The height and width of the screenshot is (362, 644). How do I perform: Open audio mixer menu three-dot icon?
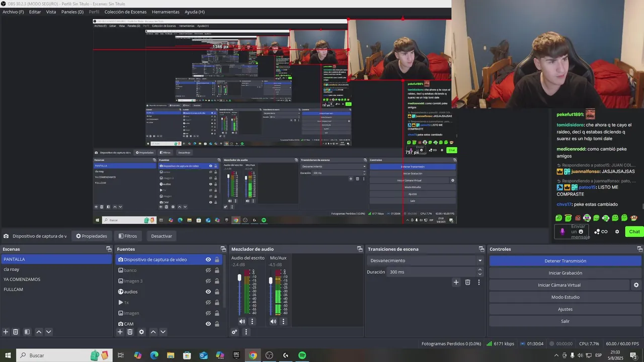246,332
